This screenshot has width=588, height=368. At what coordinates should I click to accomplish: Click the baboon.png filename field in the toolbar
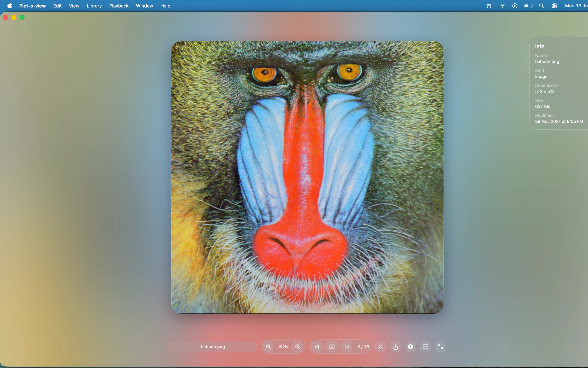point(213,347)
